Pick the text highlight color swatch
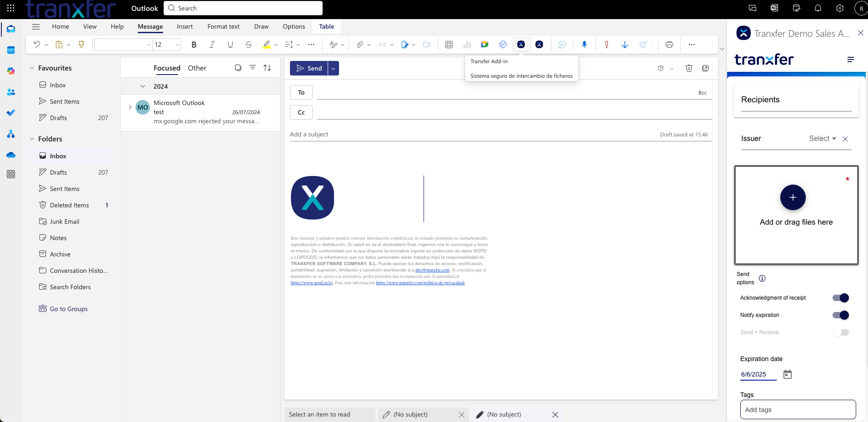868x422 pixels. pos(267,45)
